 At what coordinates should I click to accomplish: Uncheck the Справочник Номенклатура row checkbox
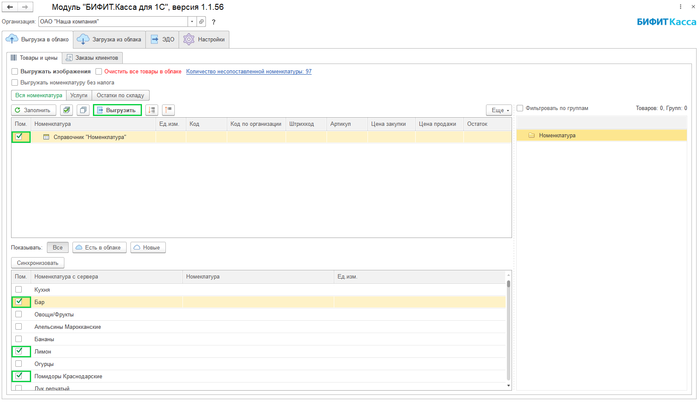point(19,137)
